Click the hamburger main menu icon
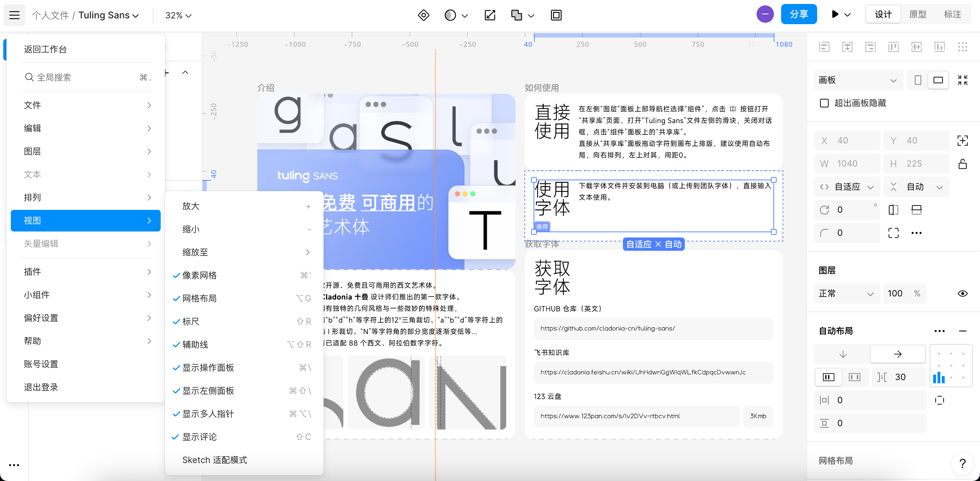 click(14, 15)
